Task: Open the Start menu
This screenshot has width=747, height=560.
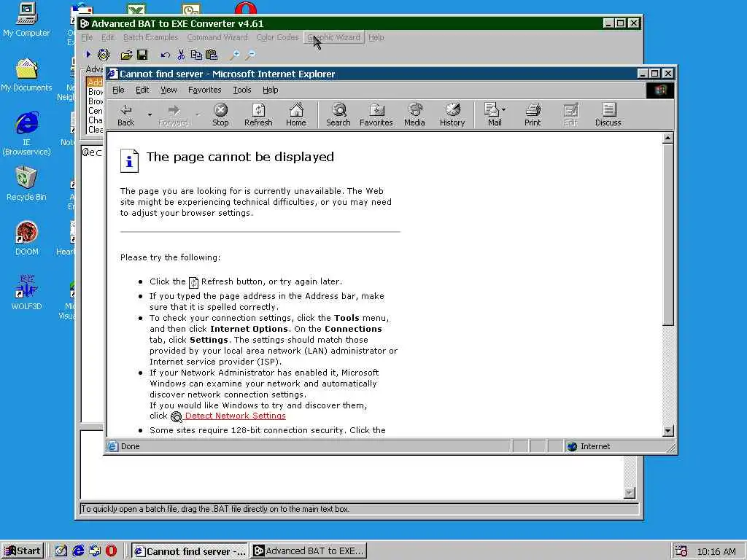Action: [23, 551]
